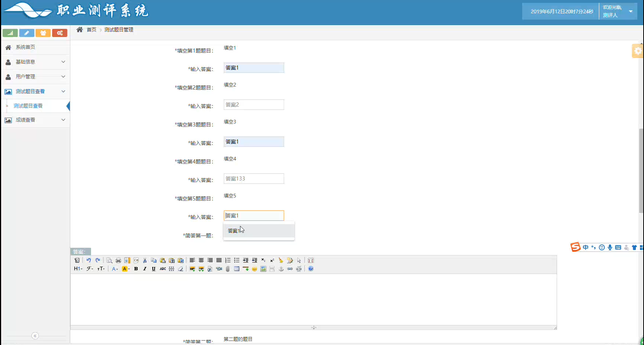
Task: Make the text bold
Action: point(136,269)
